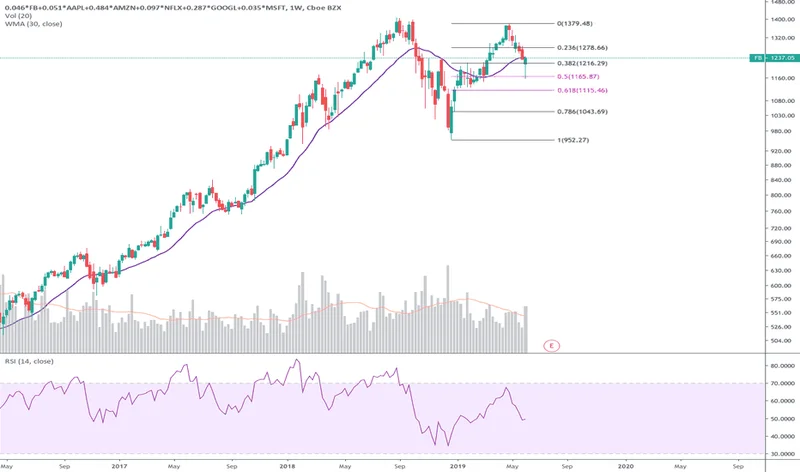Click the 70.0000 RSI scale label

pyautogui.click(x=777, y=383)
